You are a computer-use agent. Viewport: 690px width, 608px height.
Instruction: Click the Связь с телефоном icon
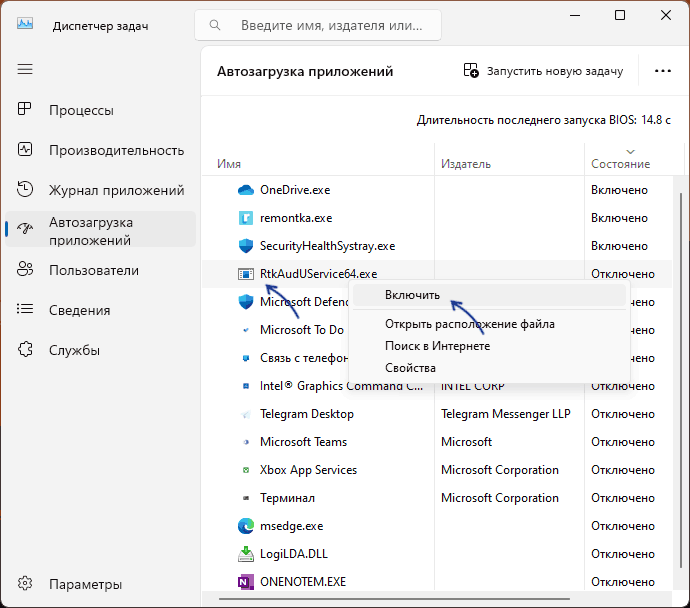pos(246,358)
